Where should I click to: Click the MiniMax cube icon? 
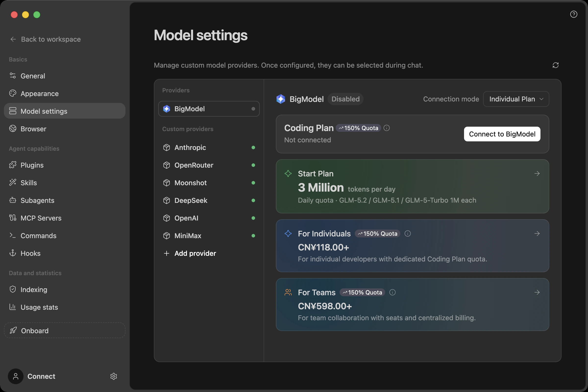pyautogui.click(x=167, y=236)
